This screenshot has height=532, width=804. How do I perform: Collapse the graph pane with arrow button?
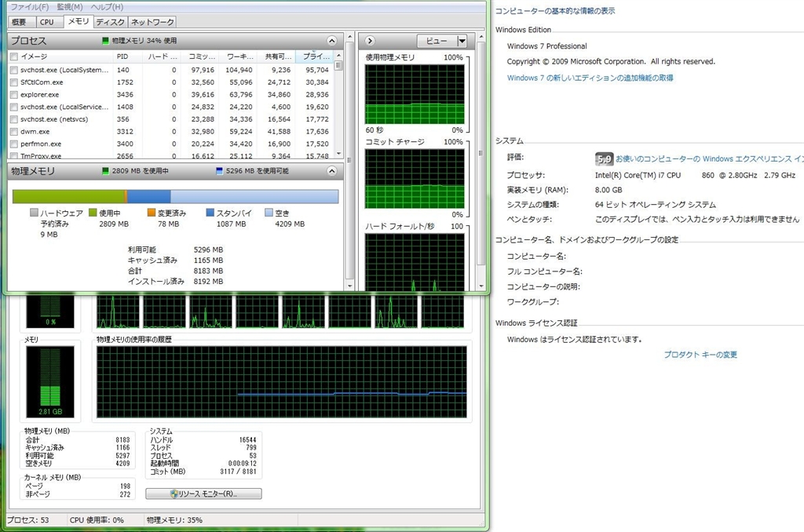[x=370, y=41]
